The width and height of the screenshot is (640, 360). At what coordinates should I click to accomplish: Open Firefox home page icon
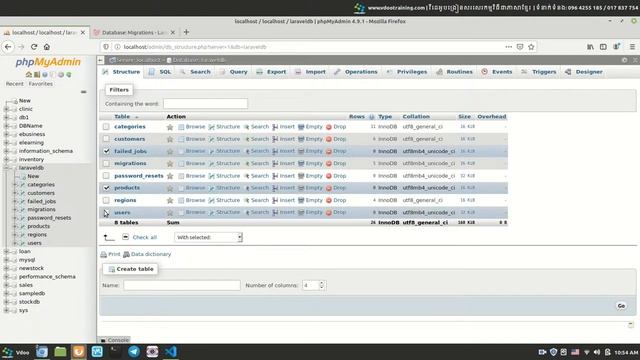tap(47, 47)
